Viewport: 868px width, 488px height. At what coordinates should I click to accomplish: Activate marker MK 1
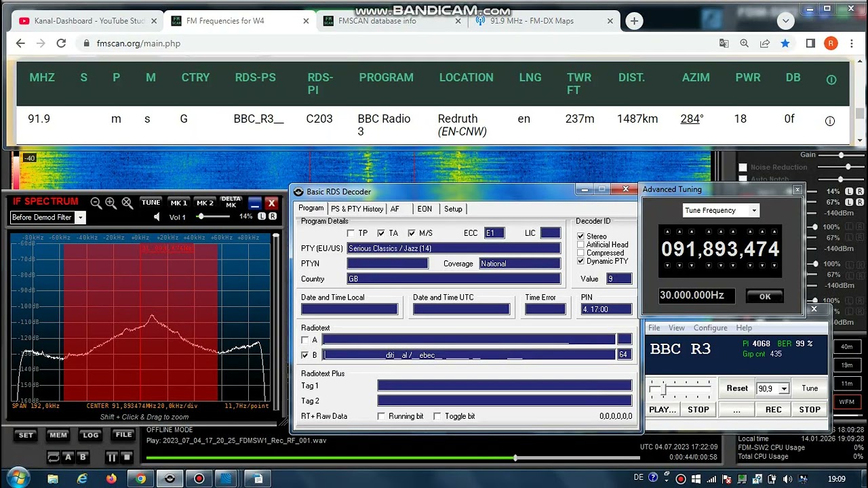click(x=178, y=203)
